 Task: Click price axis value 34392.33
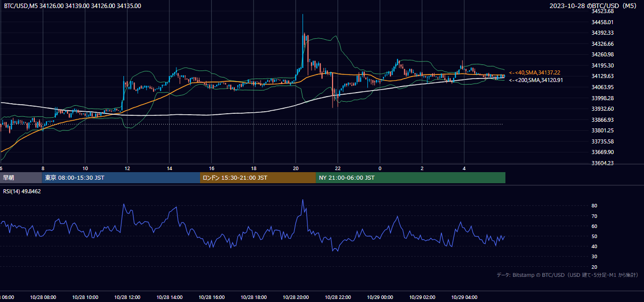pos(603,33)
